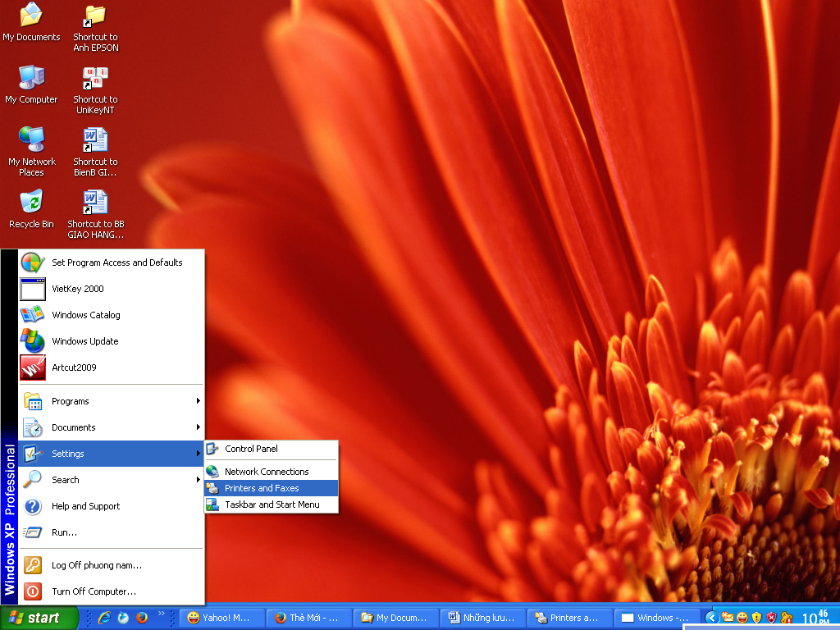Log Off phuong nam
Image resolution: width=840 pixels, height=630 pixels.
112,565
